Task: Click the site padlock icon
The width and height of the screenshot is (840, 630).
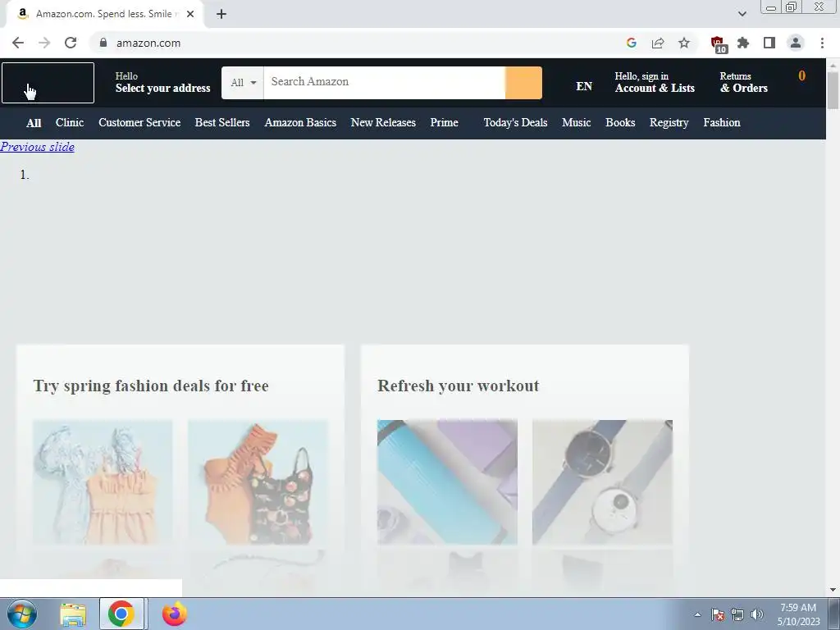Action: point(103,43)
